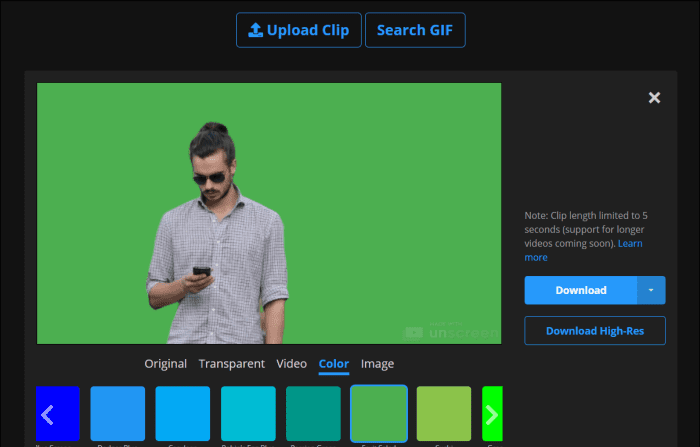Pick the medium blue color swatch
This screenshot has height=447, width=700.
117,414
